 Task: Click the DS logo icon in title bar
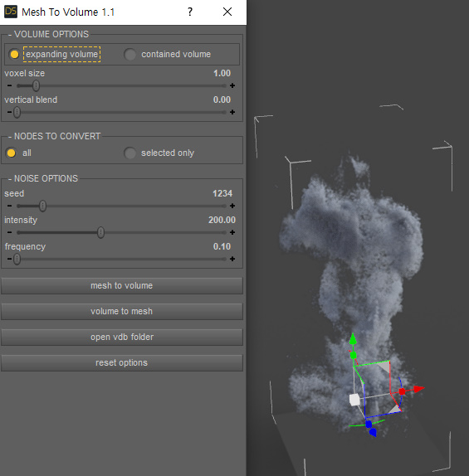pos(11,12)
